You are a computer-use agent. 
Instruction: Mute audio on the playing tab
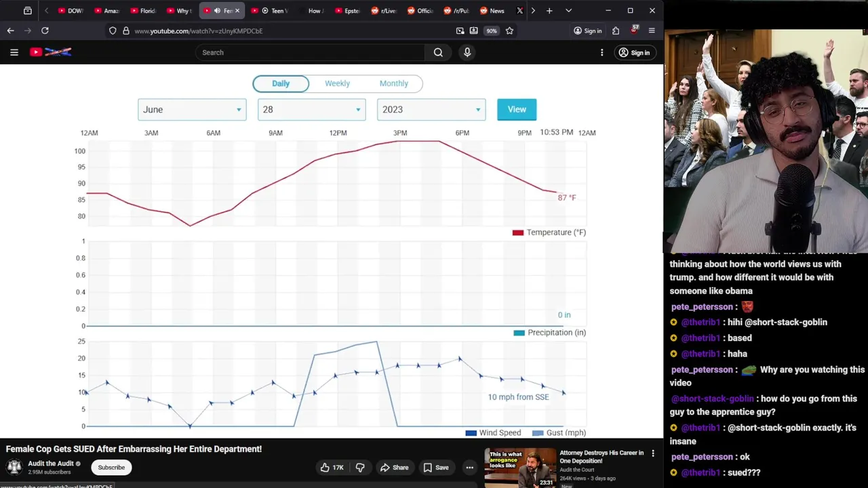217,11
